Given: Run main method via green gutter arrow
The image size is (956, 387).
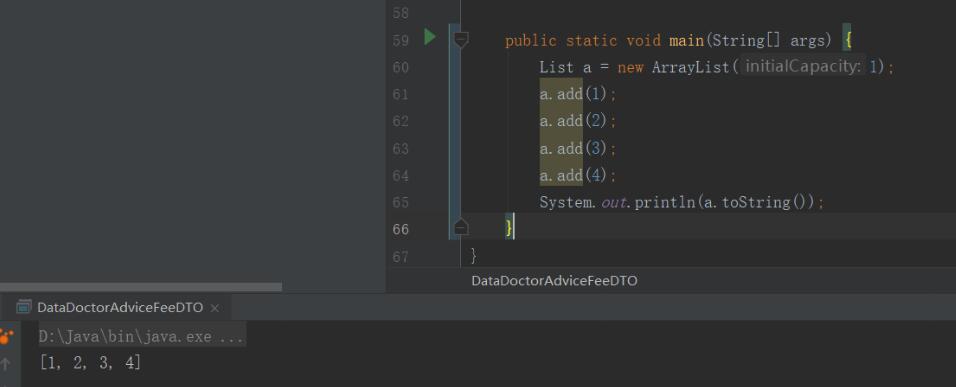Looking at the screenshot, I should [x=430, y=37].
